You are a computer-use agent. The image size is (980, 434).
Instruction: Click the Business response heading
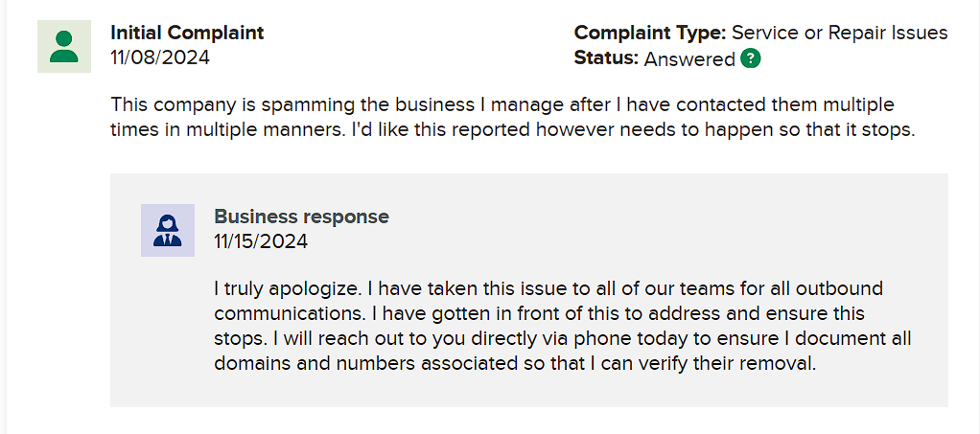click(x=301, y=217)
